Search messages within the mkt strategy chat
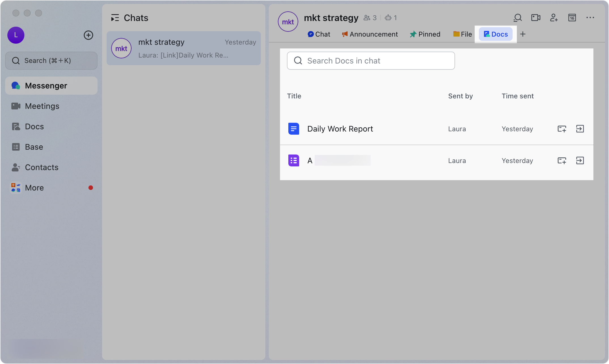 [x=517, y=18]
